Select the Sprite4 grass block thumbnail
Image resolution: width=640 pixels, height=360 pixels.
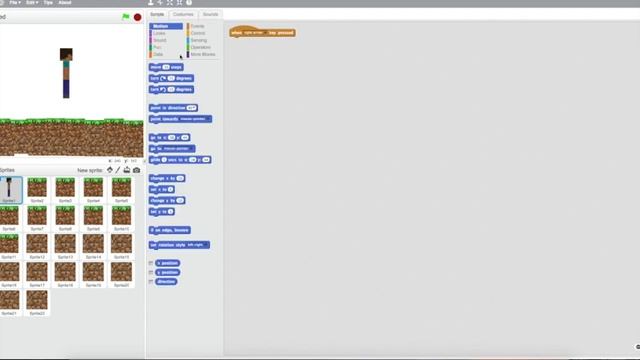[x=93, y=190]
